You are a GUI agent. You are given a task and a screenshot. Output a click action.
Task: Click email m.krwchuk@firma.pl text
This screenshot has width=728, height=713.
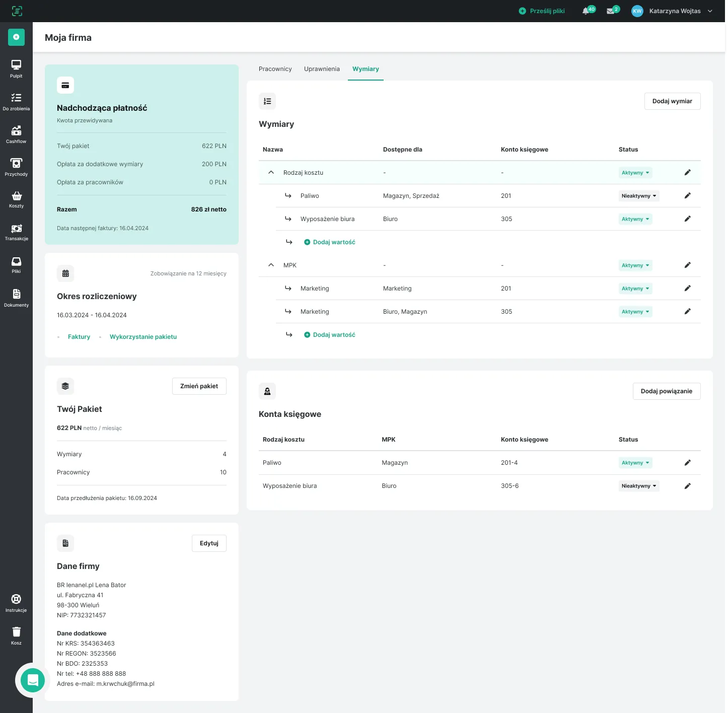tap(125, 684)
